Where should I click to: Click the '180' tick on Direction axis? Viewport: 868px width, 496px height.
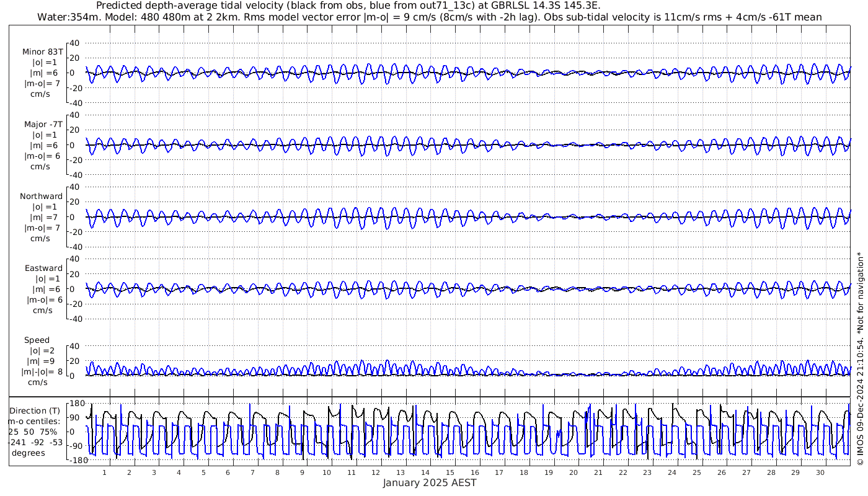click(x=76, y=404)
